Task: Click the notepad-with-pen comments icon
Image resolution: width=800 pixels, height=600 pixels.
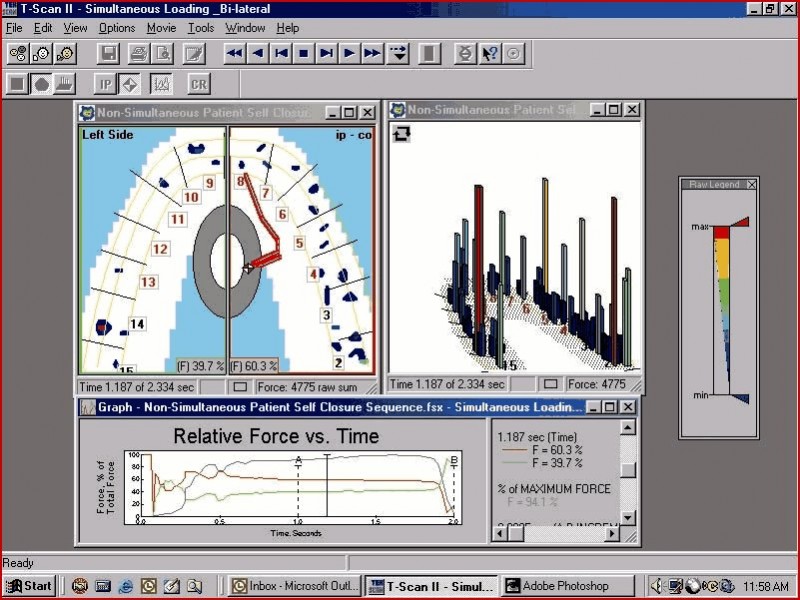Action: click(x=193, y=53)
